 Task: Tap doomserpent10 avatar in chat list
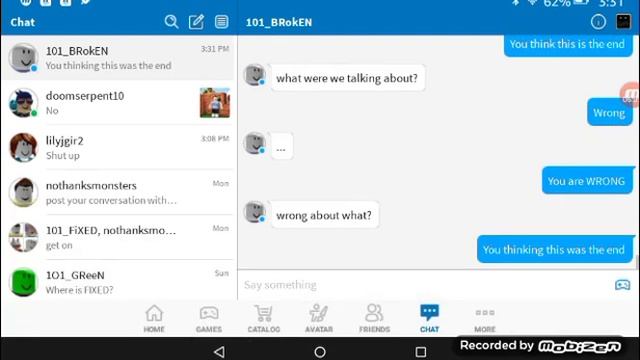tap(23, 102)
